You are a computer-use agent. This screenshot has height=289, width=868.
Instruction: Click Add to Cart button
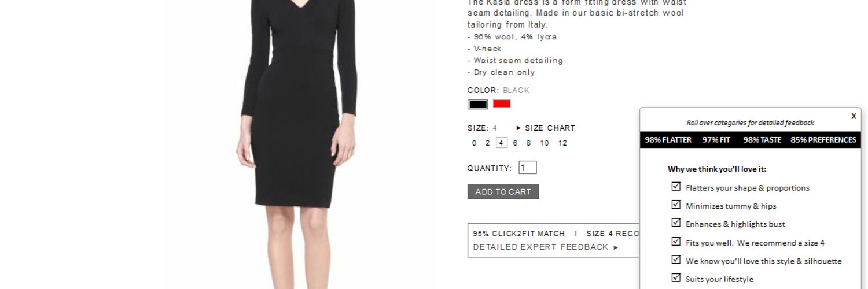pyautogui.click(x=503, y=192)
